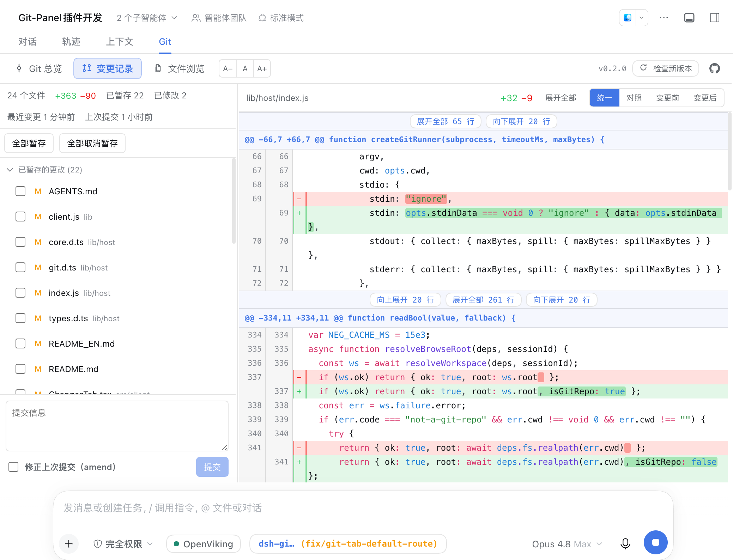Screen dimensions: 733x560
Task: Expand up 20 lines (向上展开 20 行)
Action: [x=405, y=300]
